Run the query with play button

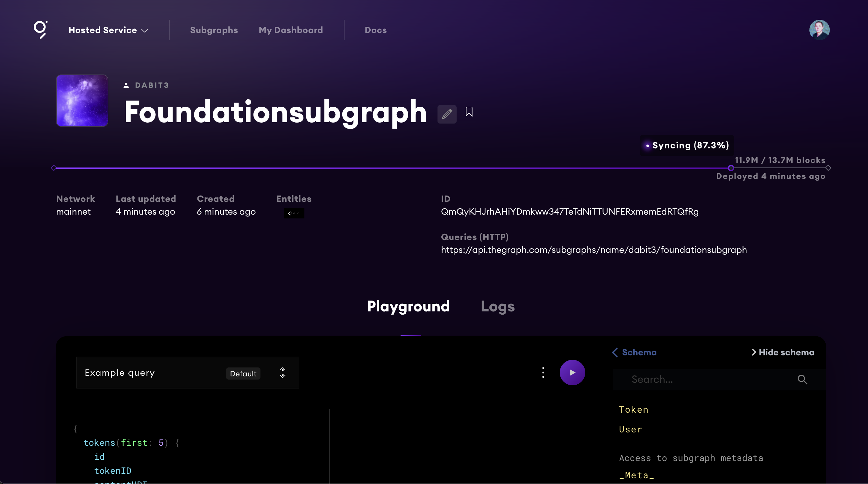click(572, 373)
